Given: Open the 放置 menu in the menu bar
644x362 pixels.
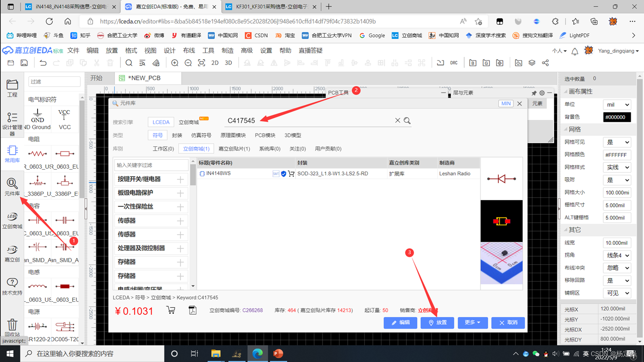Looking at the screenshot, I should [112, 51].
